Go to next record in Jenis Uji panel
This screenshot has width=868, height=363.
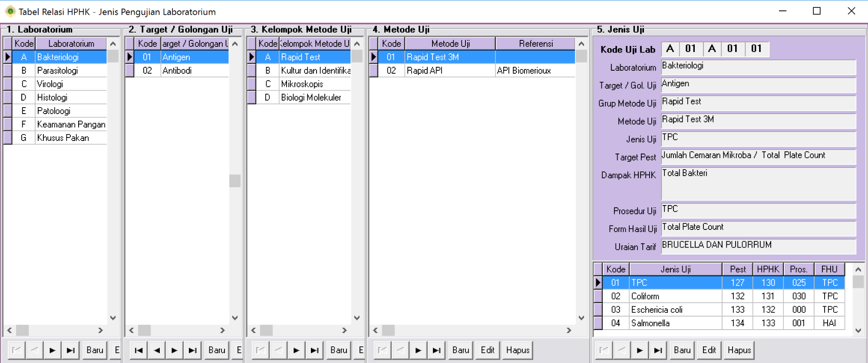tap(640, 350)
